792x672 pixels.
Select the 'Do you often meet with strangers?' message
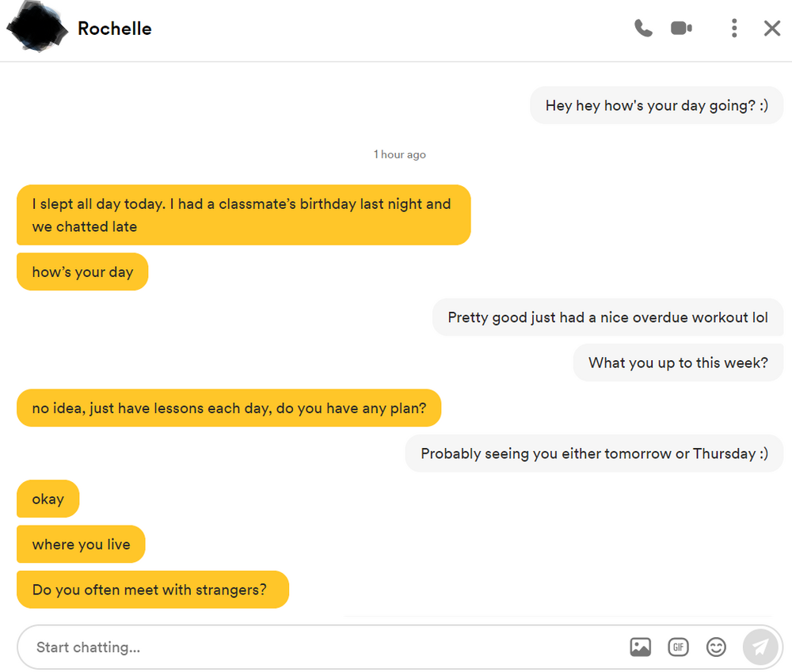pyautogui.click(x=153, y=589)
